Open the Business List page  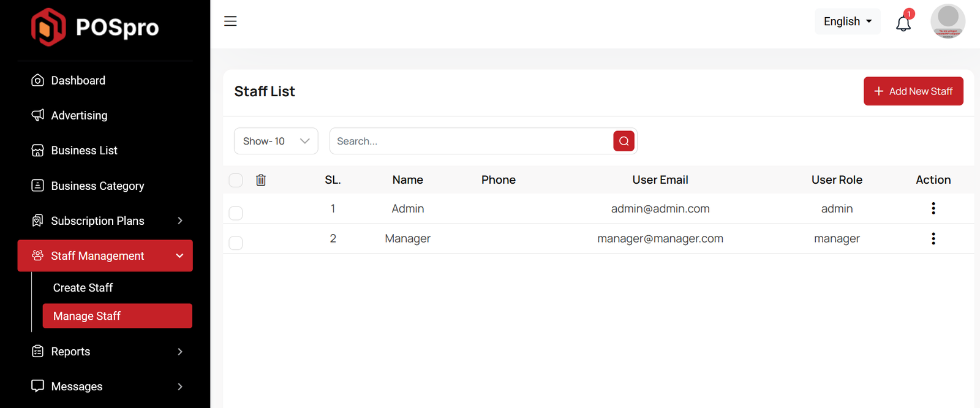(84, 151)
